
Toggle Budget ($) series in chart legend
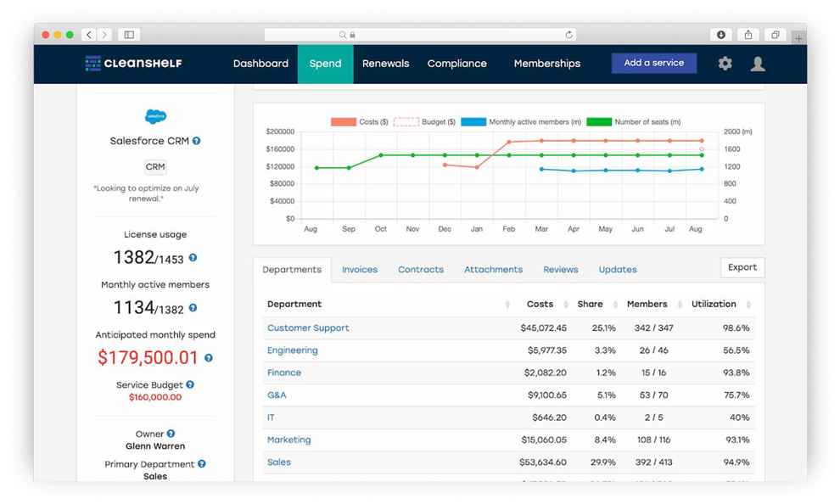[424, 122]
